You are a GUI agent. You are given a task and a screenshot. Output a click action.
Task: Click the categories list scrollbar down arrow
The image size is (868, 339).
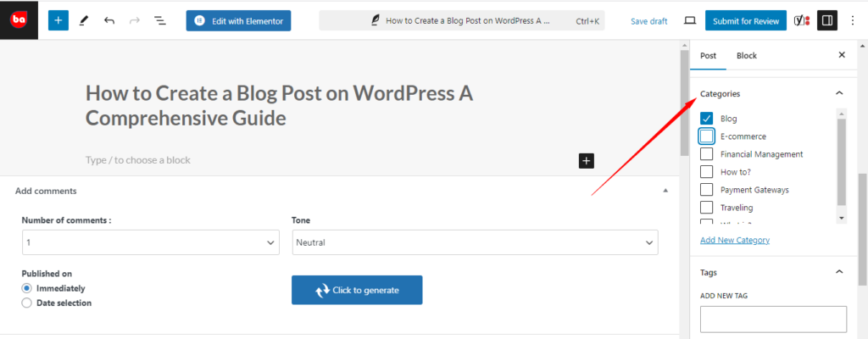coord(842,219)
